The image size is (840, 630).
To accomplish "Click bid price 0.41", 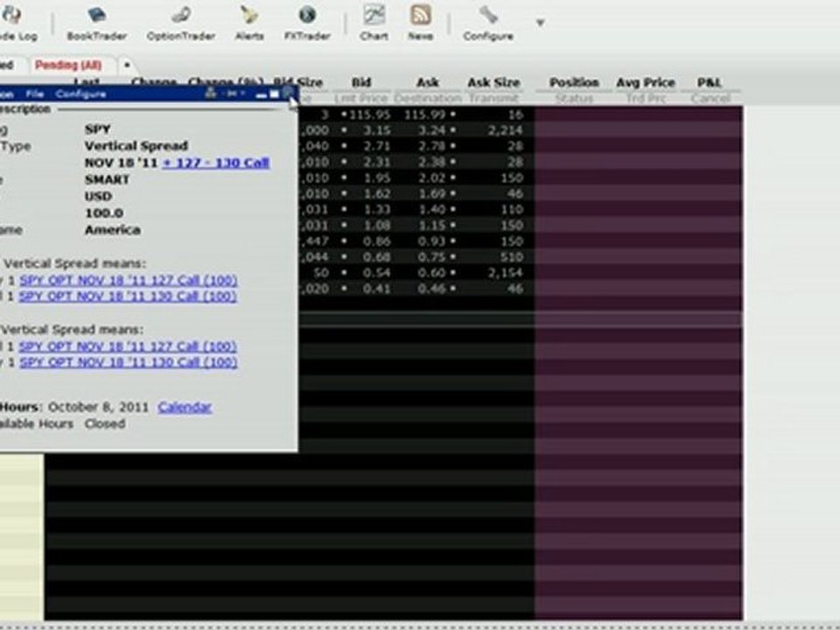I will pyautogui.click(x=376, y=289).
